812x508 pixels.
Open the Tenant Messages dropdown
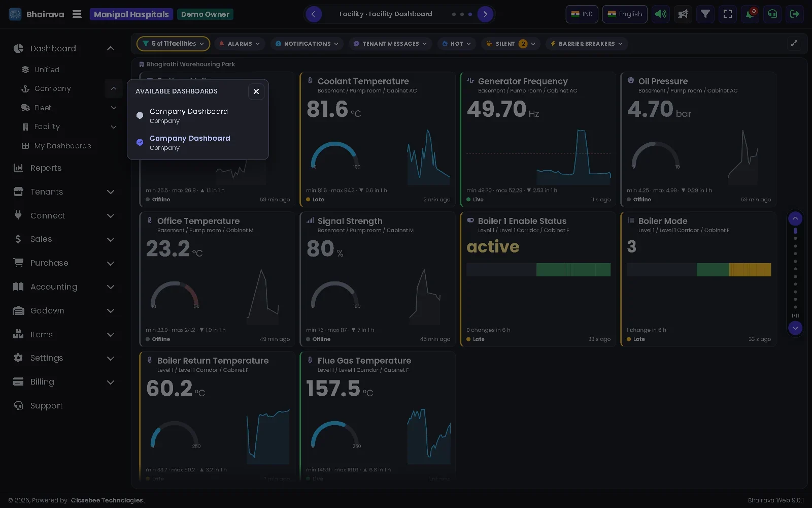click(390, 44)
